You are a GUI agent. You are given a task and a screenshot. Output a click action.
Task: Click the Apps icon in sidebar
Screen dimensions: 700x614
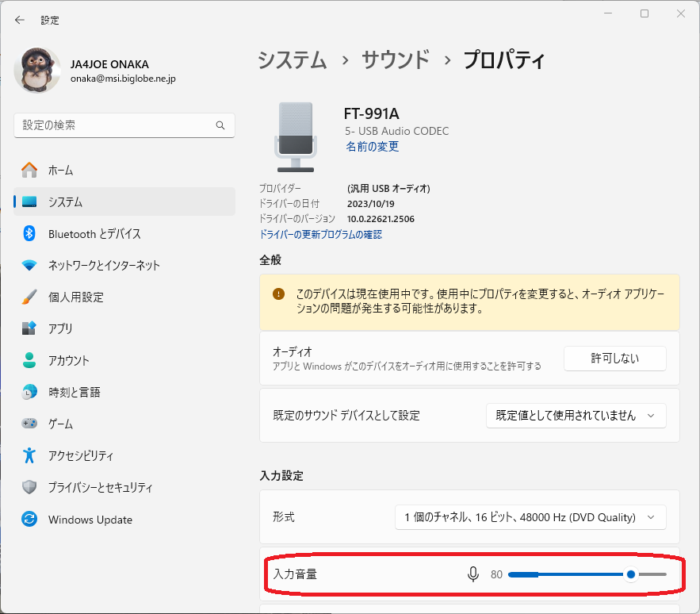pos(29,328)
